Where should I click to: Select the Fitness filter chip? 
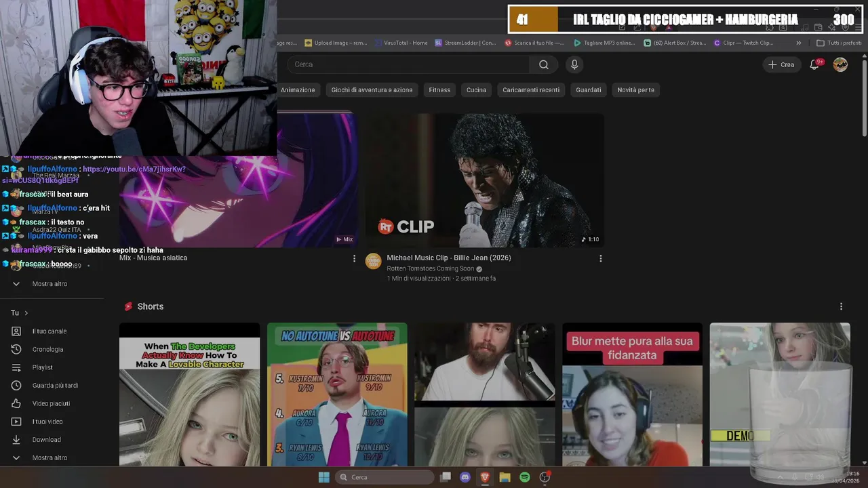439,89
